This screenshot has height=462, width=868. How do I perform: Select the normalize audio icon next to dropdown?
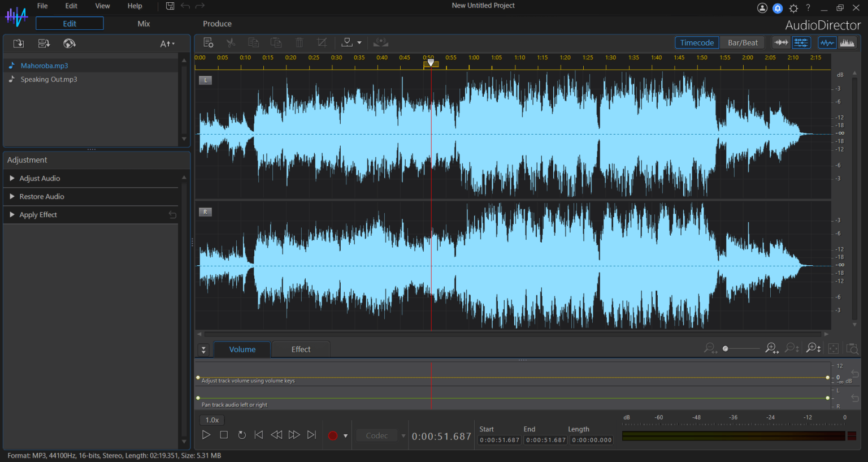346,42
